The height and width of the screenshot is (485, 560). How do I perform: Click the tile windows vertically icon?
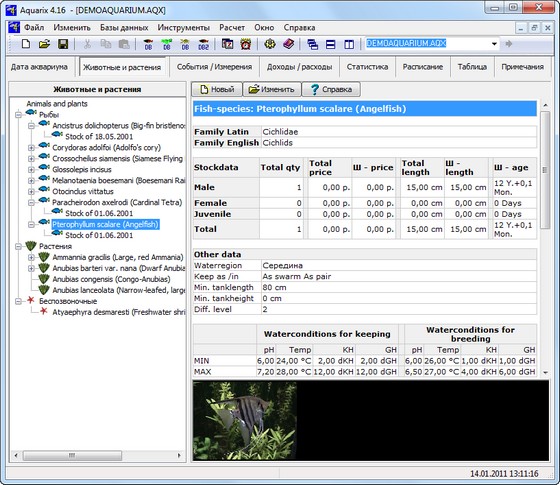click(349, 44)
